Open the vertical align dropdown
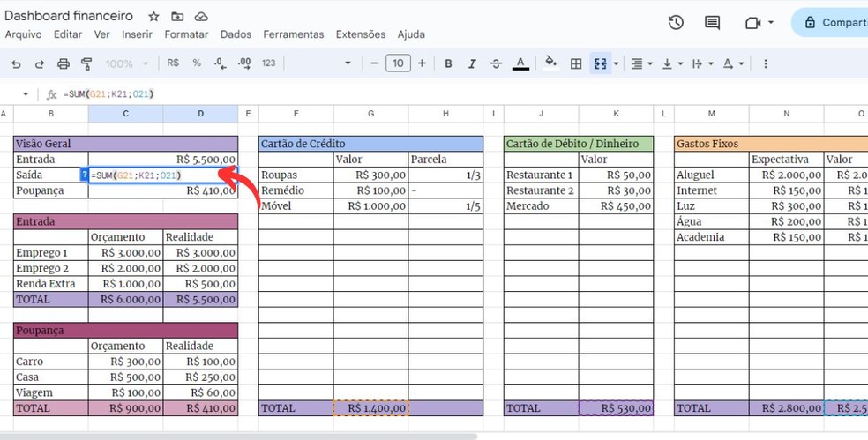868x440 pixels. [672, 64]
